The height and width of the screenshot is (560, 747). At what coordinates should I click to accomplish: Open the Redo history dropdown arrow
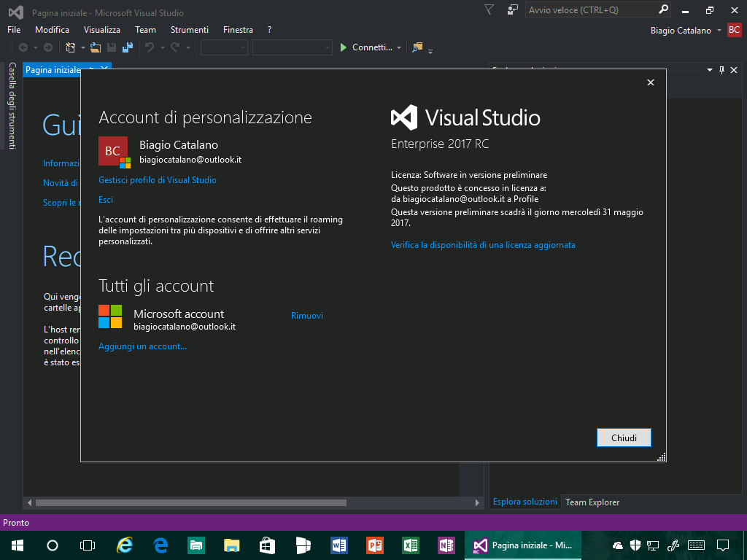(x=187, y=47)
